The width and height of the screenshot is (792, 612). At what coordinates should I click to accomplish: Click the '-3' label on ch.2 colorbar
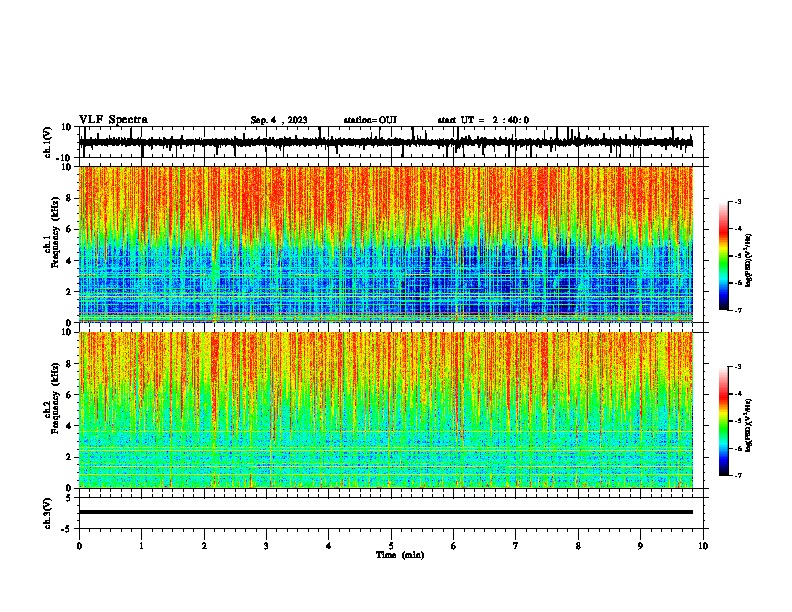tap(737, 367)
